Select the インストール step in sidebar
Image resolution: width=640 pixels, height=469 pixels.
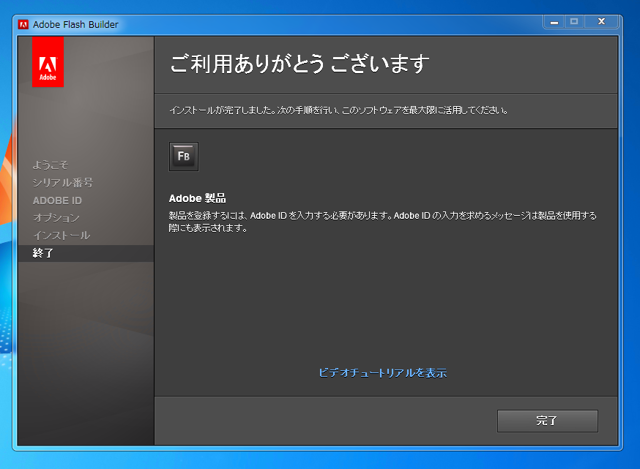[62, 235]
